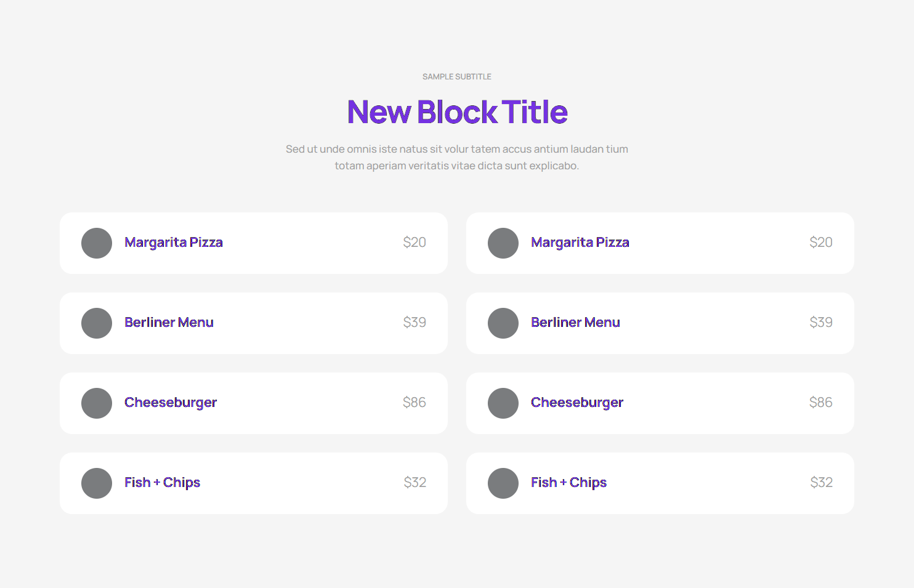The image size is (914, 588).
Task: Click the Berliner Menu title in the left column
Action: (x=169, y=323)
